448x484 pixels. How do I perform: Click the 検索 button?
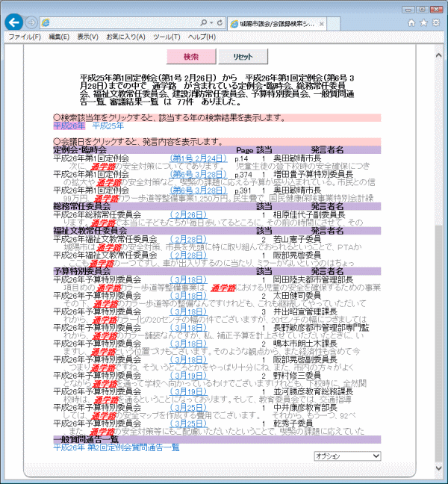coord(191,57)
